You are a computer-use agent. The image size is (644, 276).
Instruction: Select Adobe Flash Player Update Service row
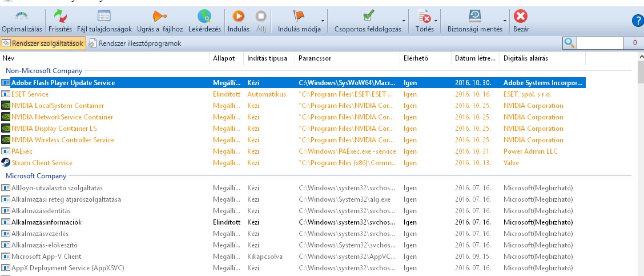point(293,83)
